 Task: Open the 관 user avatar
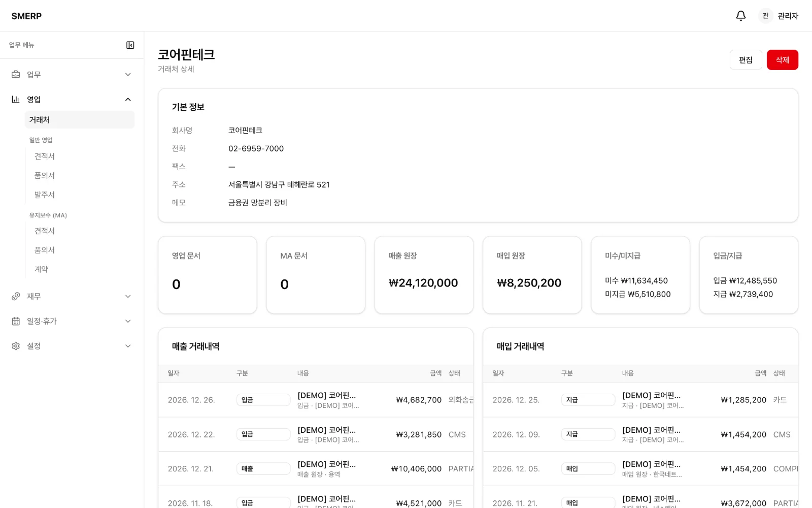click(x=765, y=16)
